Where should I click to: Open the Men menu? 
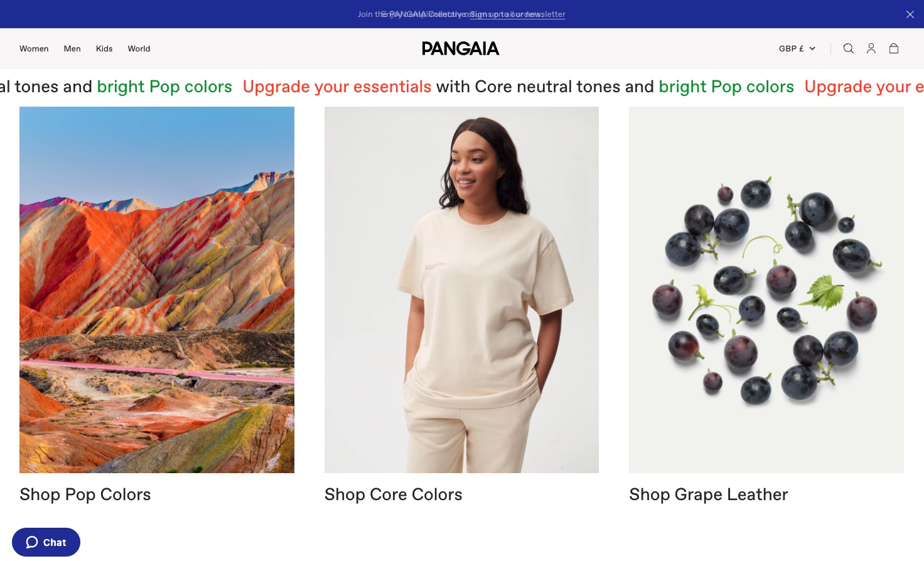click(x=72, y=48)
